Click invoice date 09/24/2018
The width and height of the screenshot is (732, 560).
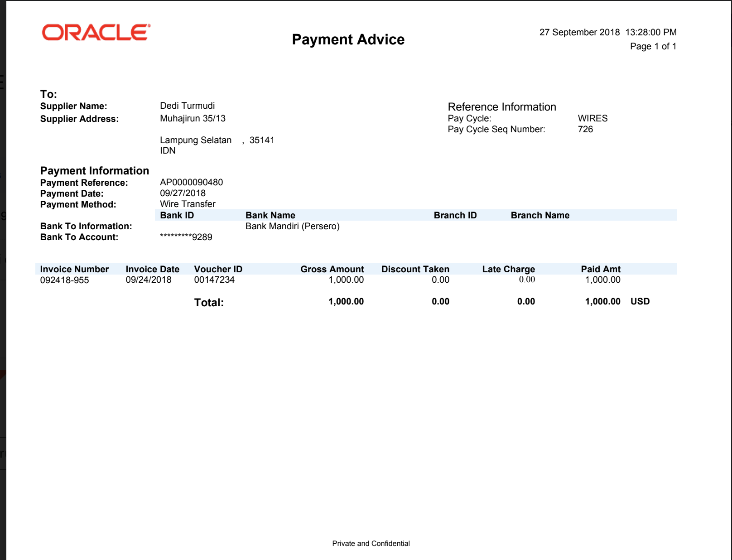point(149,280)
